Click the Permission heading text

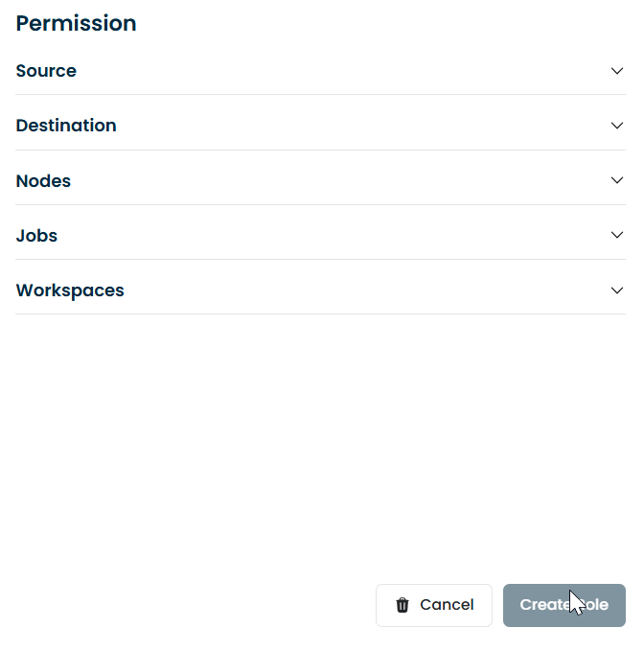coord(76,24)
